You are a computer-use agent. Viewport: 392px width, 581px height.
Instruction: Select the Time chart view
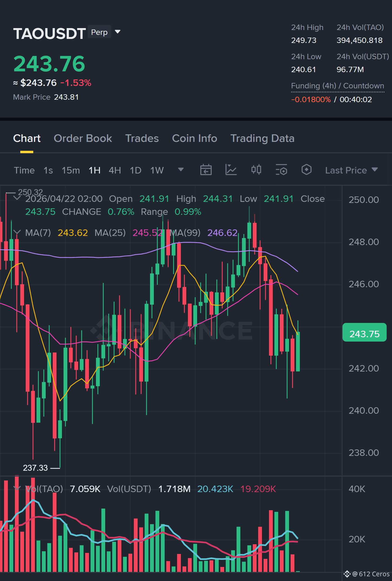(24, 170)
